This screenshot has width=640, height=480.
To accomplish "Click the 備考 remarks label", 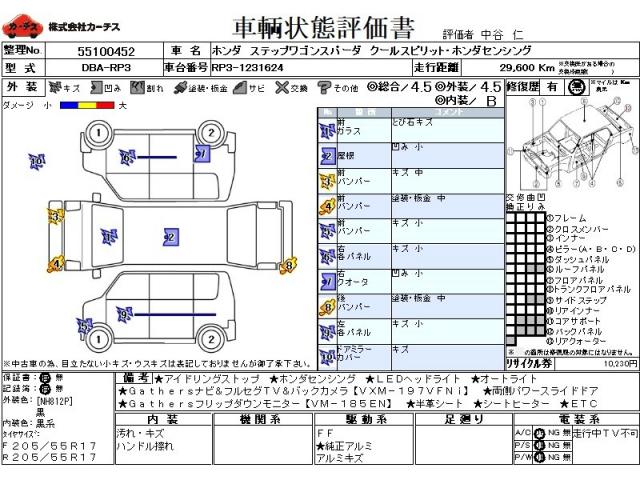I will (x=135, y=378).
